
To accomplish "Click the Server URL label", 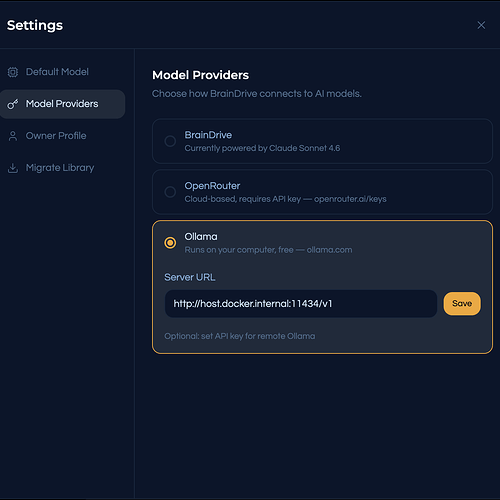I will pyautogui.click(x=190, y=277).
